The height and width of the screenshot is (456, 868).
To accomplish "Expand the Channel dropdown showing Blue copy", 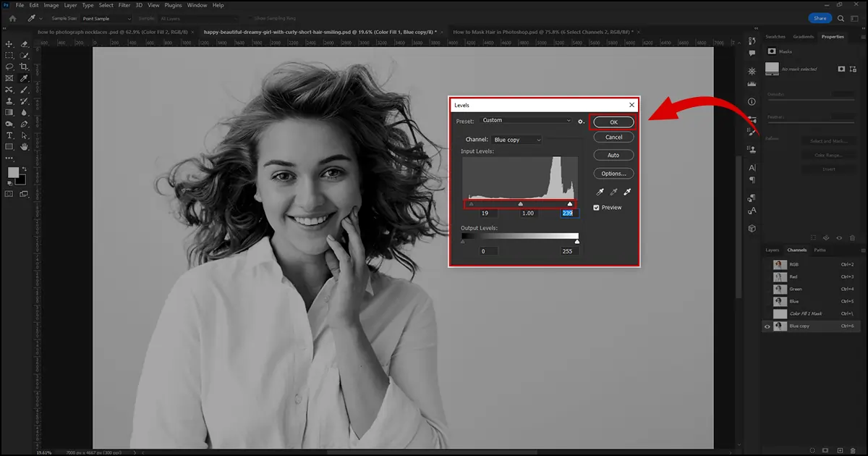I will coord(516,140).
